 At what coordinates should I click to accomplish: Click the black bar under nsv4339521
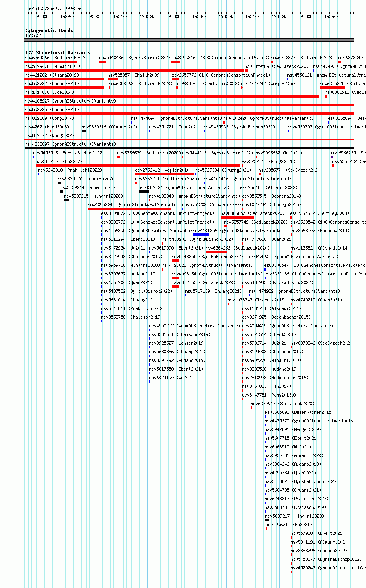click(144, 191)
